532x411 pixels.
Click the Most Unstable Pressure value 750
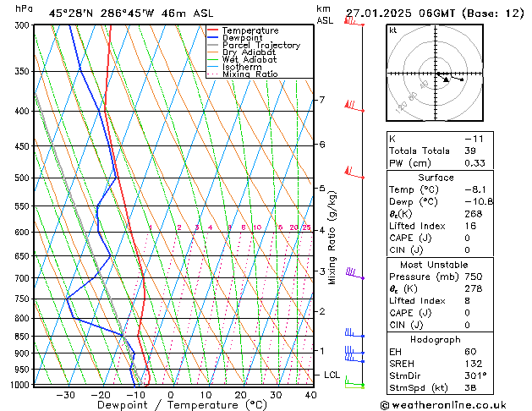(x=474, y=277)
